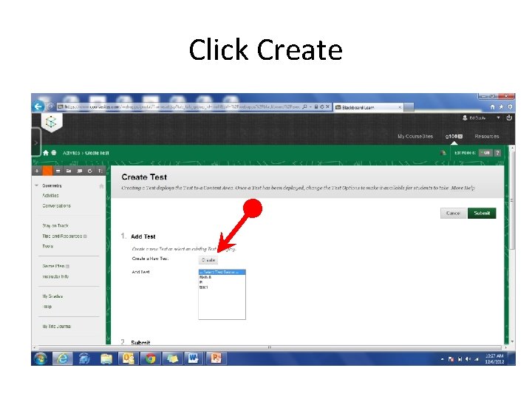Toggle Edit Mode ON switch
The width and height of the screenshot is (532, 399).
pyautogui.click(x=485, y=153)
